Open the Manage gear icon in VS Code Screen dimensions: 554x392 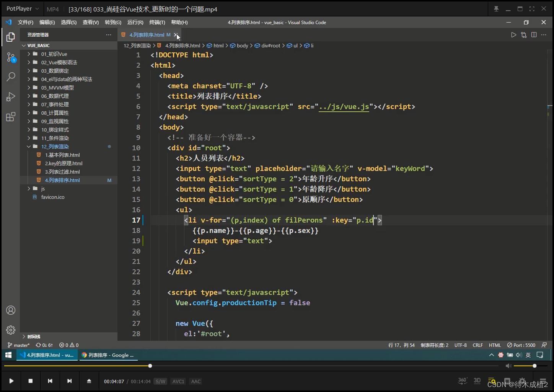[11, 330]
